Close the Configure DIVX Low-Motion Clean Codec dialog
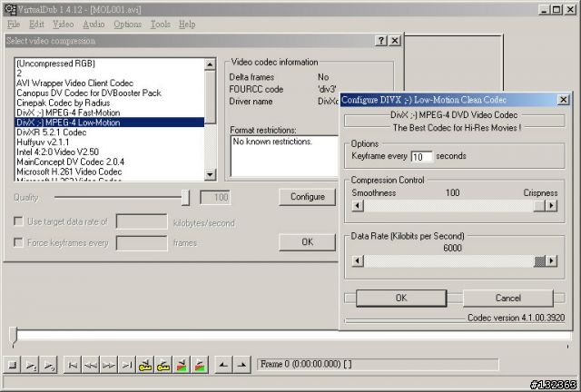The height and width of the screenshot is (392, 581). tap(563, 100)
